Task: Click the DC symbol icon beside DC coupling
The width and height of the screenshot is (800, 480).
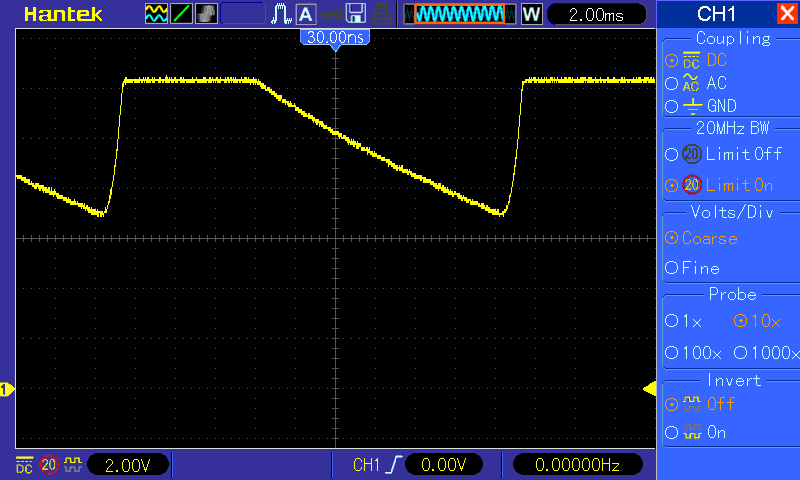Action: [691, 60]
